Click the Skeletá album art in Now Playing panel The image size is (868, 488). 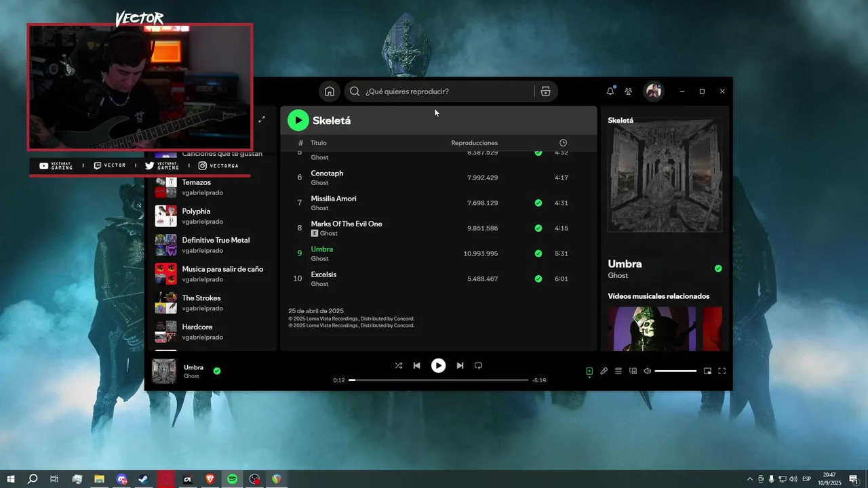(665, 176)
